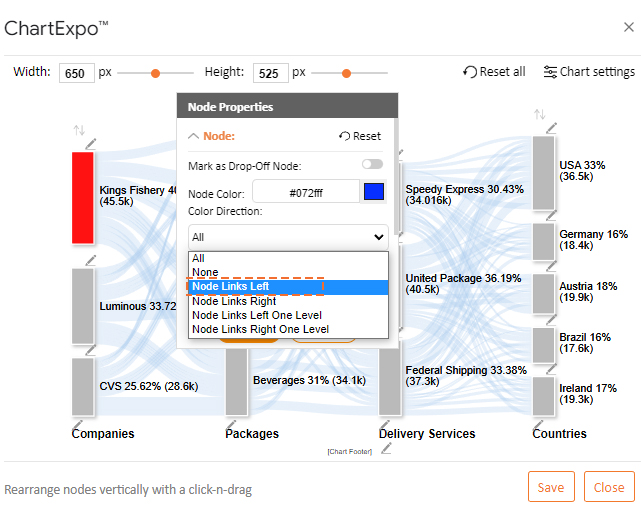Click the Reset all icon
This screenshot has height=523, width=641.
tap(470, 72)
